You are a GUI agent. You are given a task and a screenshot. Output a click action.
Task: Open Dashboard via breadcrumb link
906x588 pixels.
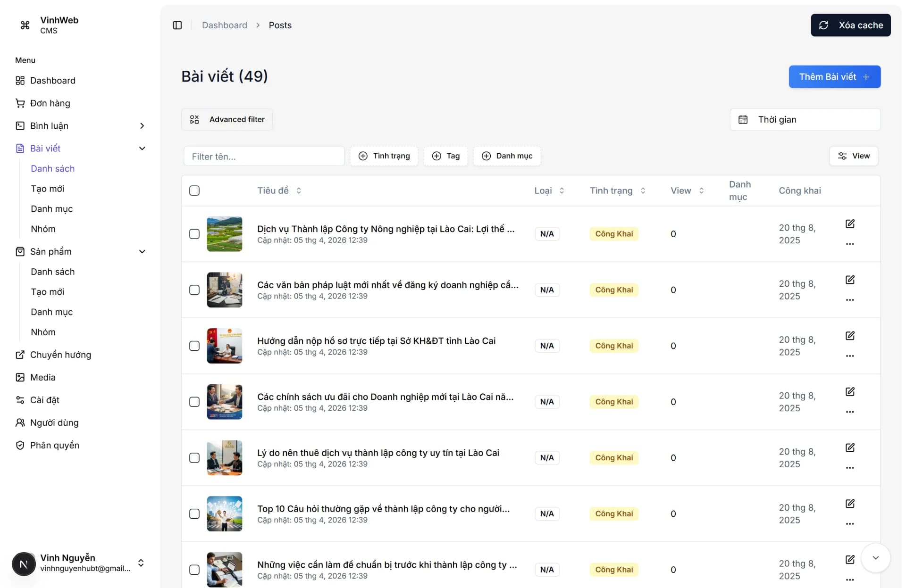[224, 25]
